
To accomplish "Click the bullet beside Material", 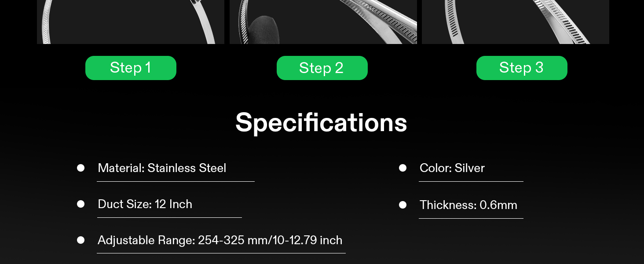I will click(x=80, y=168).
